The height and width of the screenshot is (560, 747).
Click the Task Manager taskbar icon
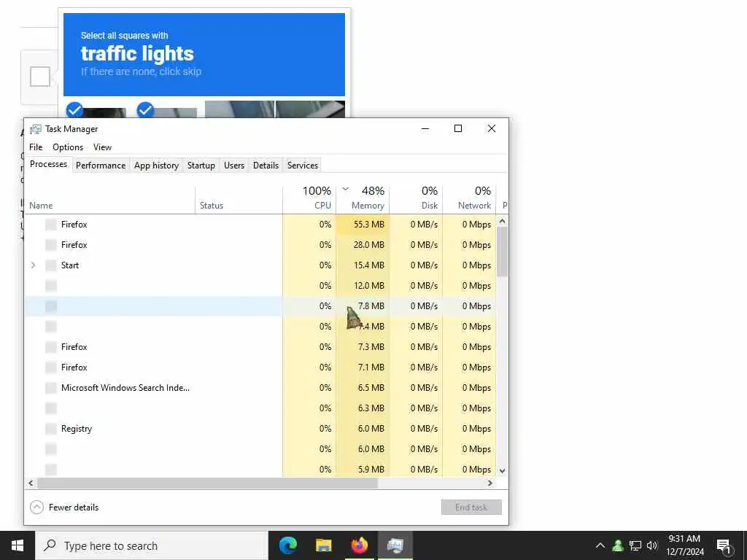[395, 545]
